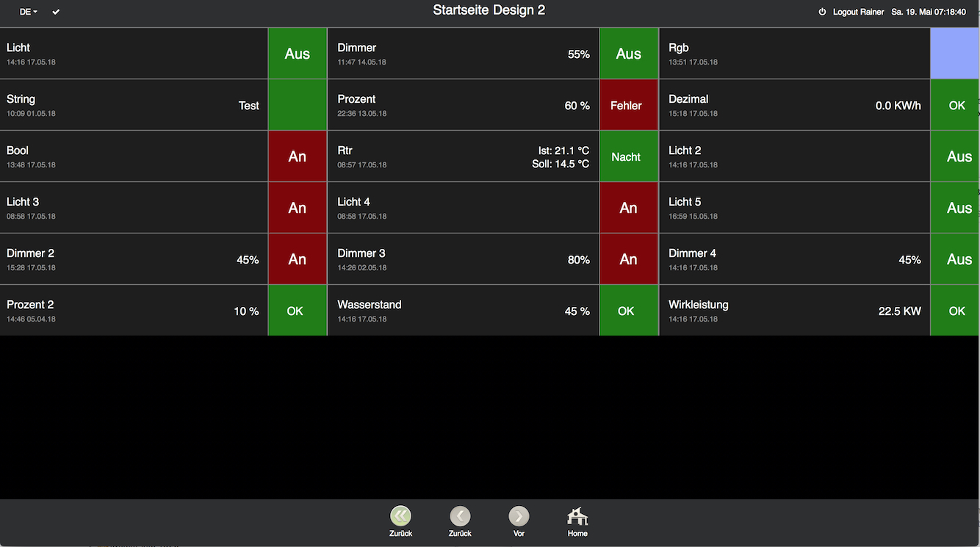Toggle the Licht switch showing Aus
This screenshot has height=547, width=980.
(298, 54)
